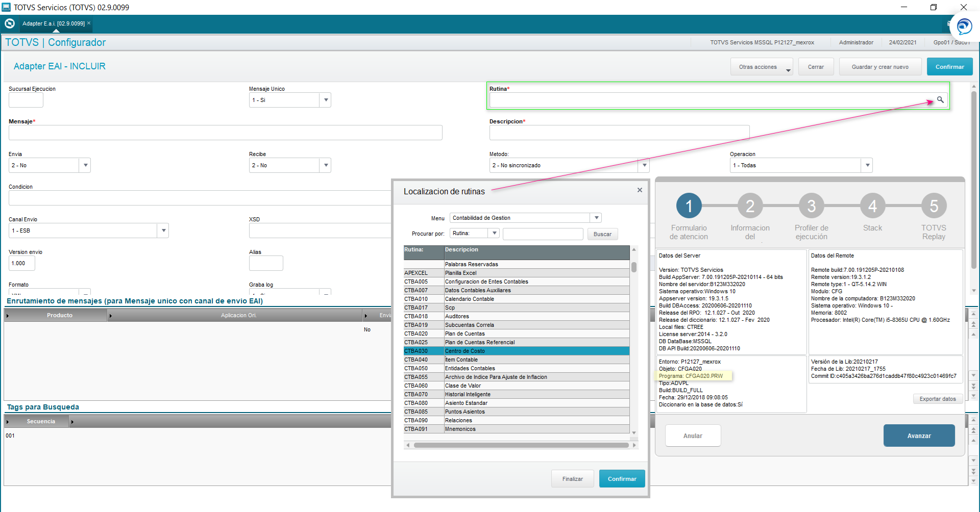Select step 4 Stack

click(873, 206)
